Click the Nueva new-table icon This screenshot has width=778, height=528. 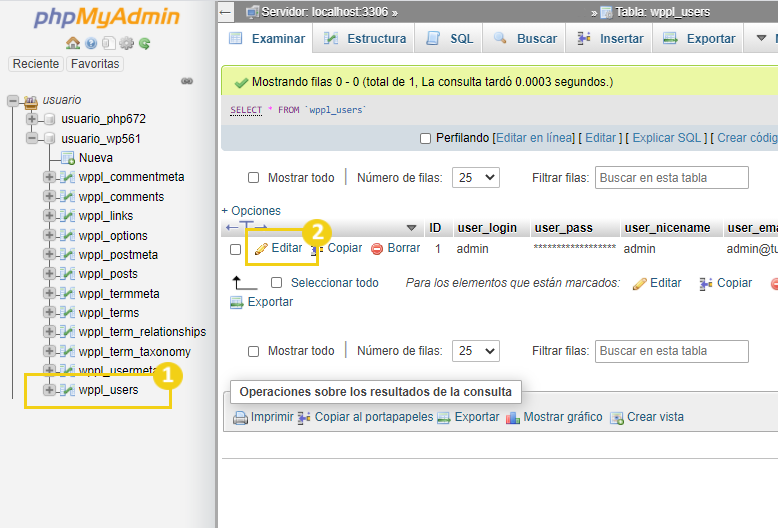pos(67,158)
